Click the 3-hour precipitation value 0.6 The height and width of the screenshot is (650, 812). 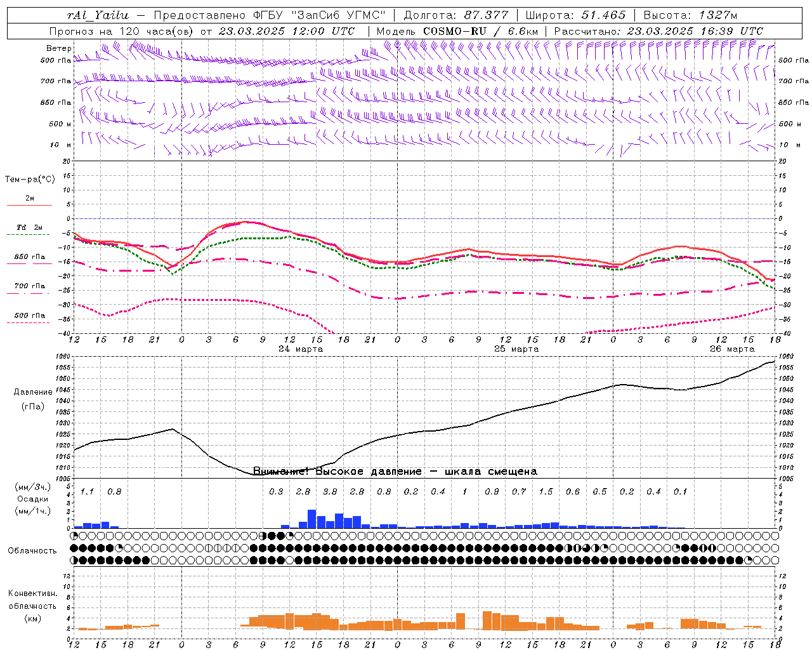point(573,492)
